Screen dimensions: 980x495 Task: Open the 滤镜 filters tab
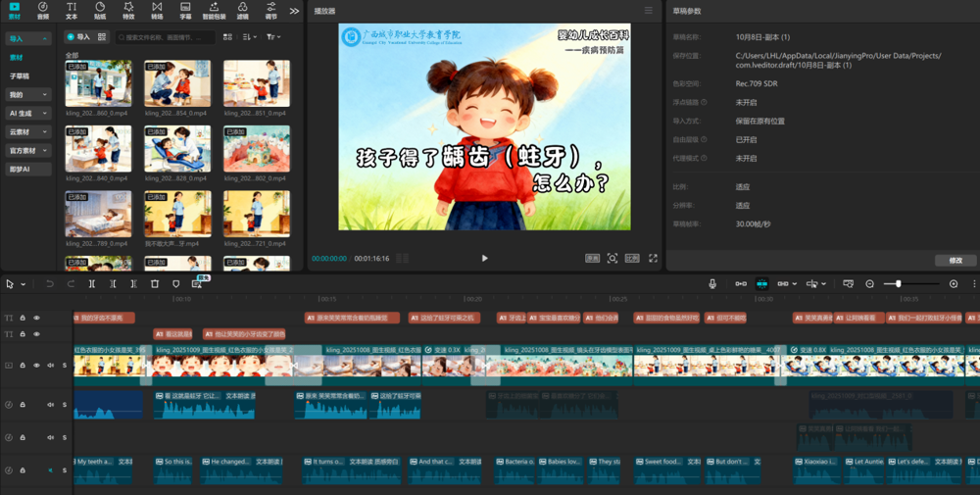tap(242, 11)
